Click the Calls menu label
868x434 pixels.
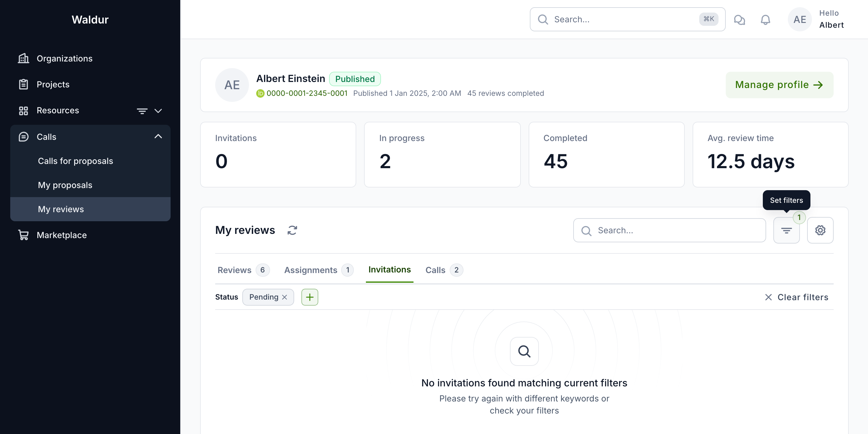(46, 137)
